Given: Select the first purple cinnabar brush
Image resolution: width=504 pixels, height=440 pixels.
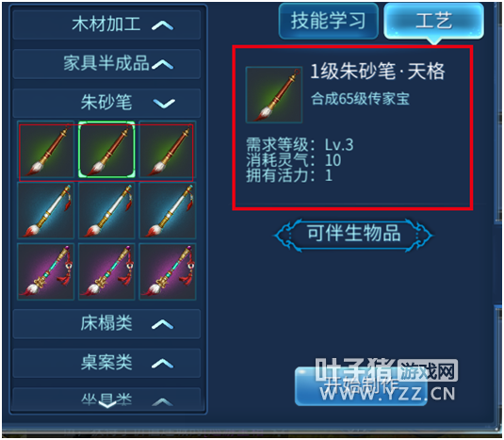Looking at the screenshot, I should pyautogui.click(x=45, y=271).
